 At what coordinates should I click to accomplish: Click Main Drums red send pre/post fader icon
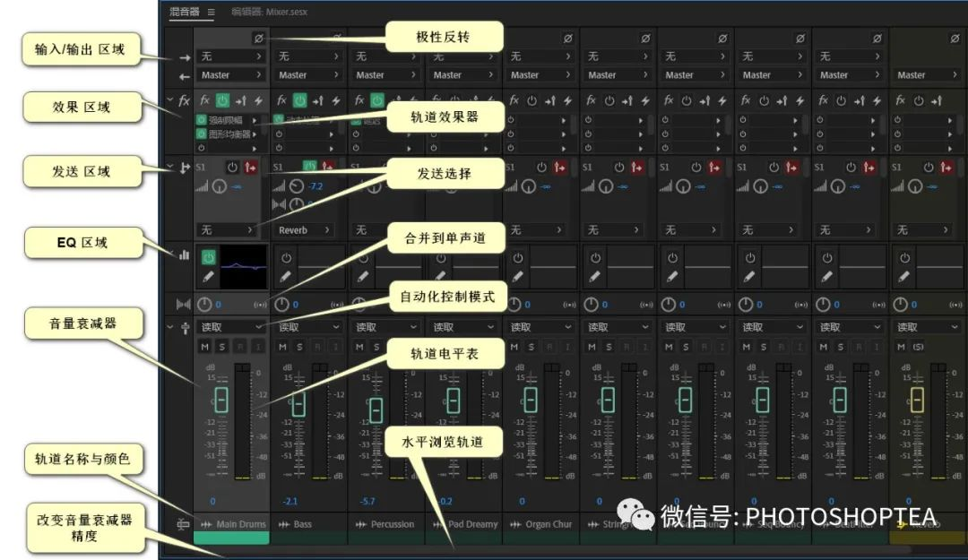click(250, 168)
